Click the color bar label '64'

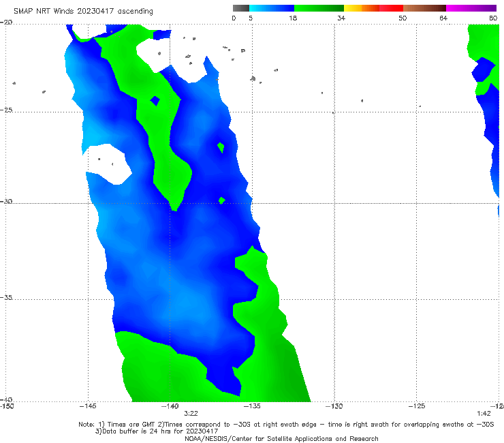443,18
